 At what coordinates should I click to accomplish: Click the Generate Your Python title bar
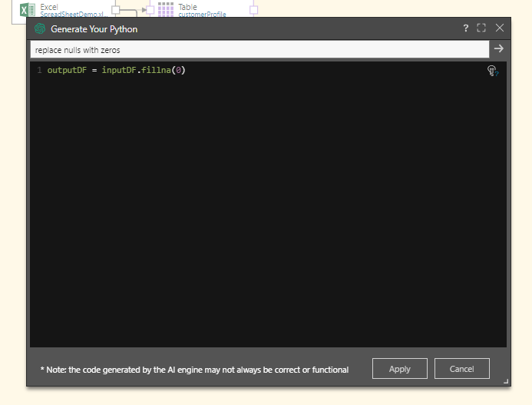(x=230, y=28)
